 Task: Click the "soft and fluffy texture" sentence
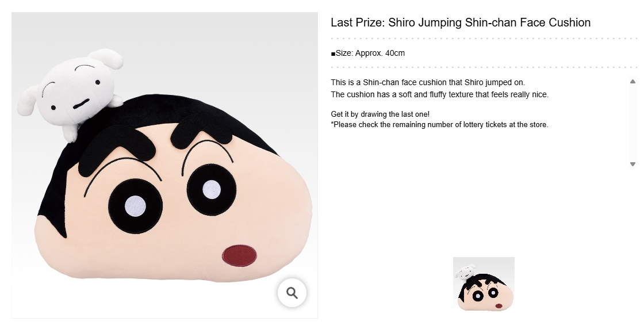(x=440, y=94)
